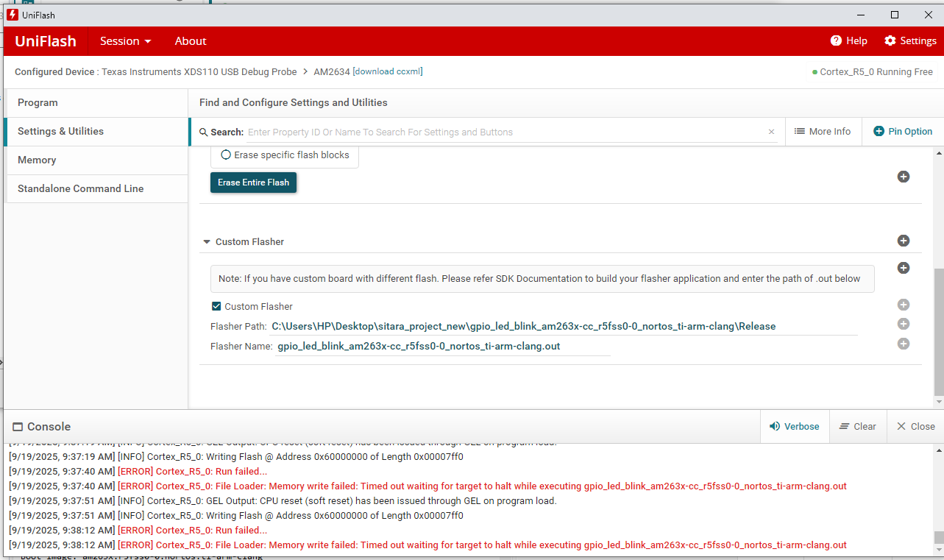Screen dimensions: 944x560
Task: Close the Console panel
Action: click(915, 426)
